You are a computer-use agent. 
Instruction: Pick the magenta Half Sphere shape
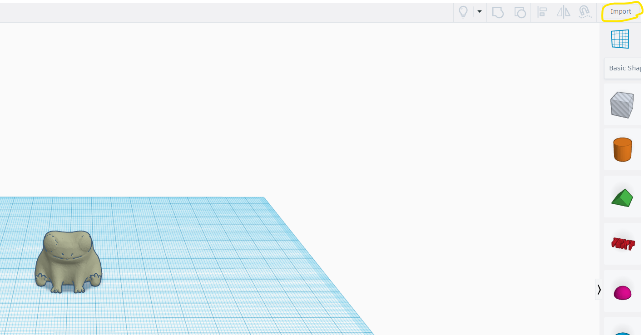point(622,293)
